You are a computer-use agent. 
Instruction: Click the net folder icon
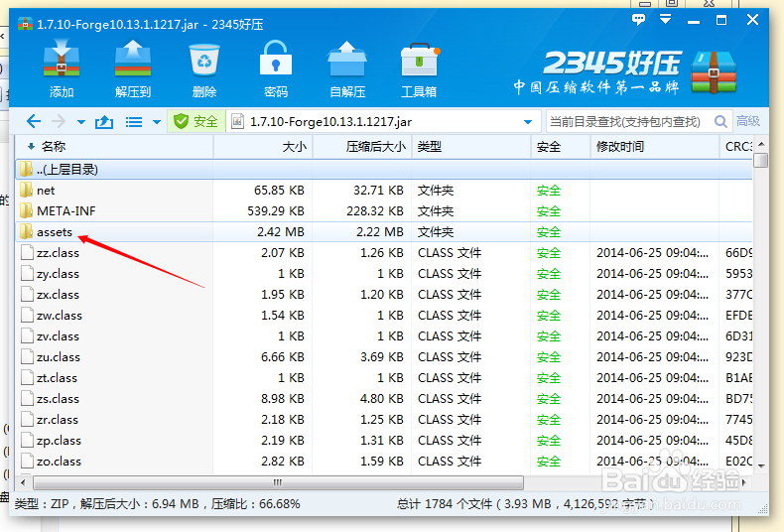click(26, 190)
